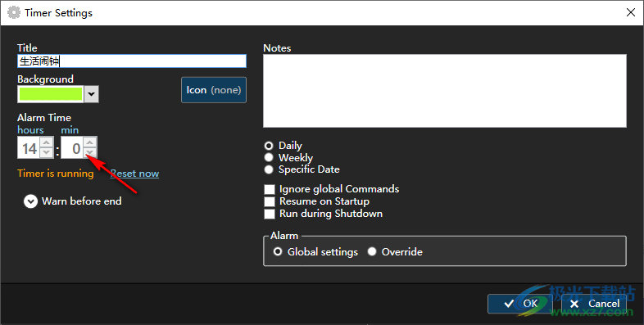Viewport: 644px width, 325px height.
Task: Click the Cancel button
Action: (x=594, y=304)
